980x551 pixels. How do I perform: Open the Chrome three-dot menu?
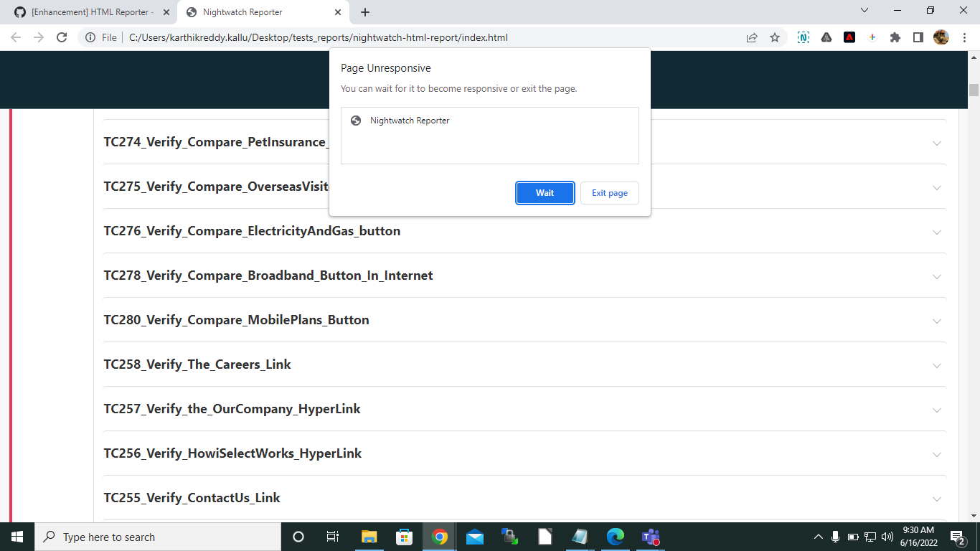coord(964,37)
